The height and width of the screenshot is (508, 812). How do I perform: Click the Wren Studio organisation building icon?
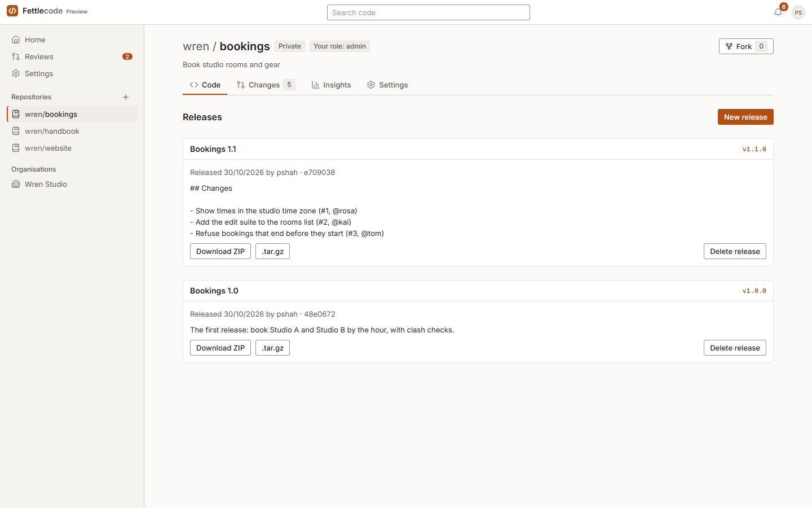(x=16, y=184)
